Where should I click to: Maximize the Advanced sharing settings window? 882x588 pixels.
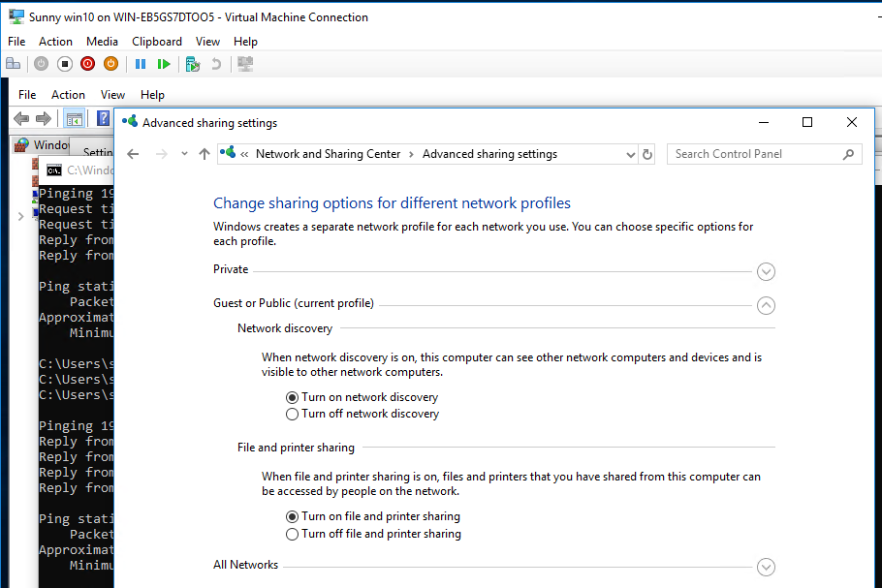(x=807, y=122)
